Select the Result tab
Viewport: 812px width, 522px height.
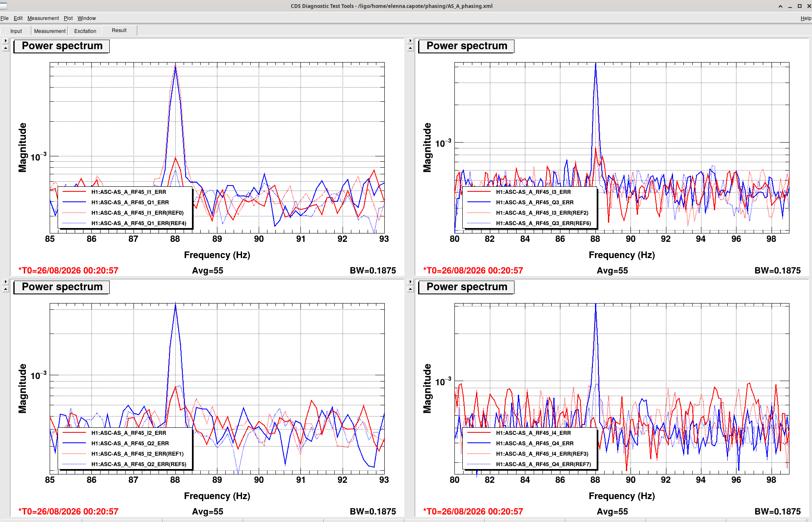(119, 30)
